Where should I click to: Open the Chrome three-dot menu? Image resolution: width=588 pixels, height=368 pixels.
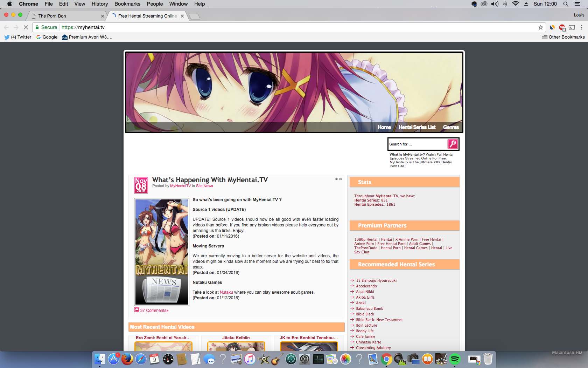[x=582, y=27]
